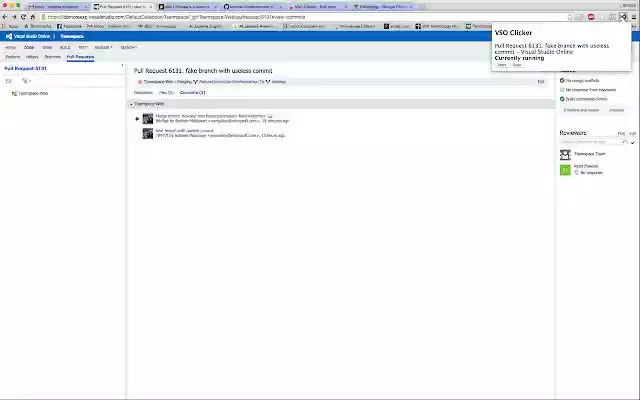
Task: Click the avatar of the merge commit
Action: [148, 119]
